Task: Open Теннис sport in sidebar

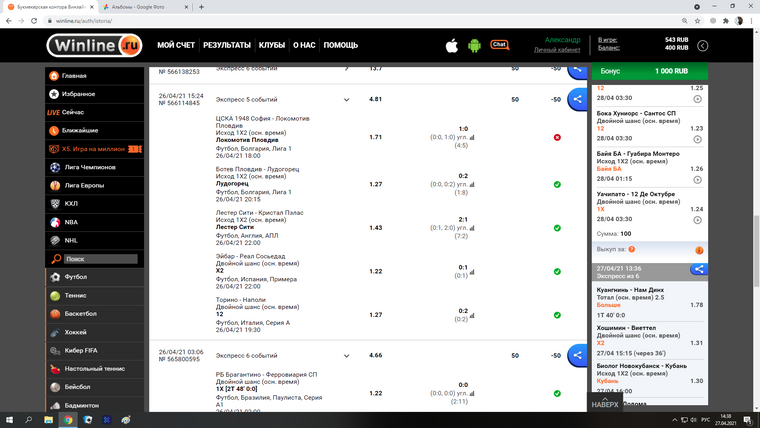Action: coord(95,295)
